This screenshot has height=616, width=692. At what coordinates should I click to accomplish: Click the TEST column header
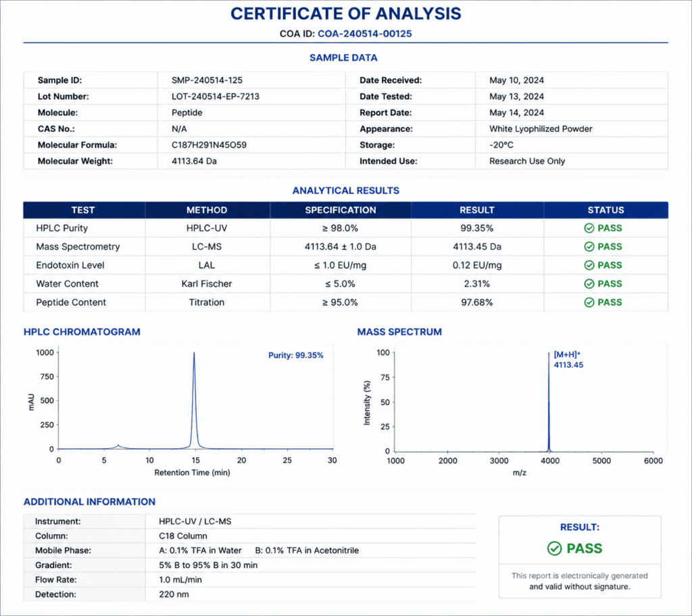(x=83, y=210)
